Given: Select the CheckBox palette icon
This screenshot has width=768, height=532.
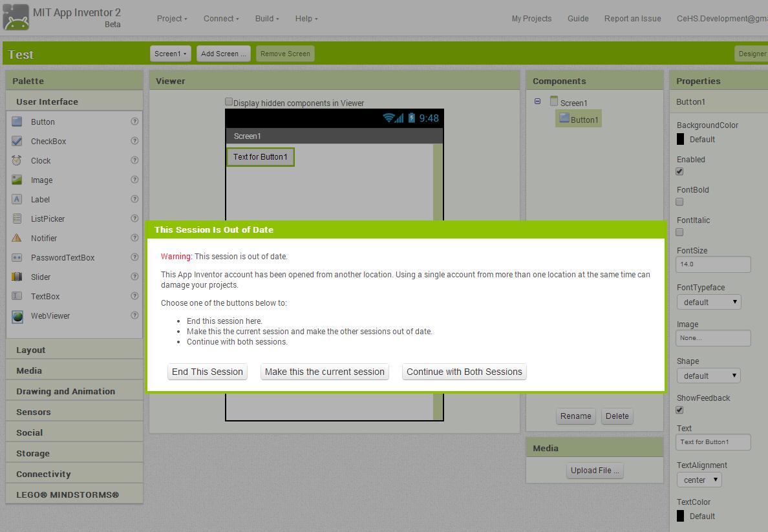Looking at the screenshot, I should 17,141.
